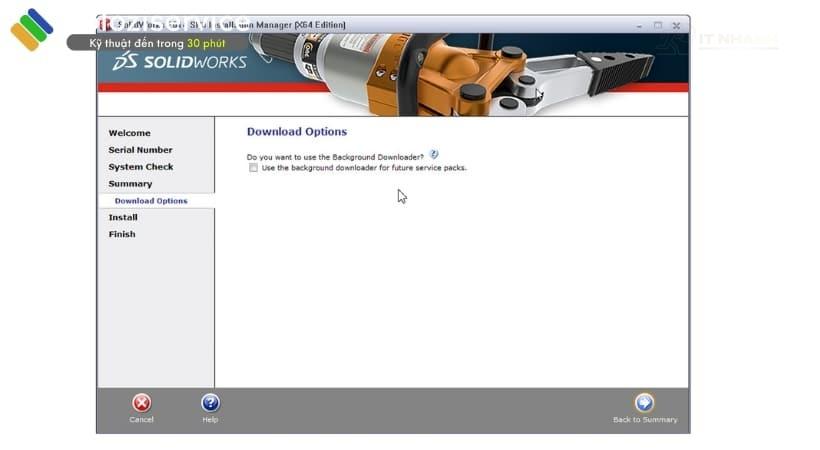
Task: Click the installer icon in the title bar
Action: (x=104, y=24)
